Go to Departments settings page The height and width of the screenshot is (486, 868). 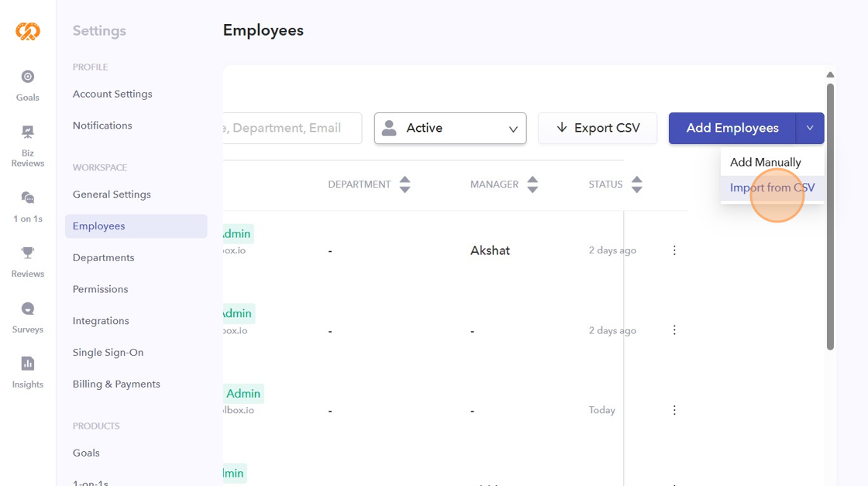pos(103,258)
